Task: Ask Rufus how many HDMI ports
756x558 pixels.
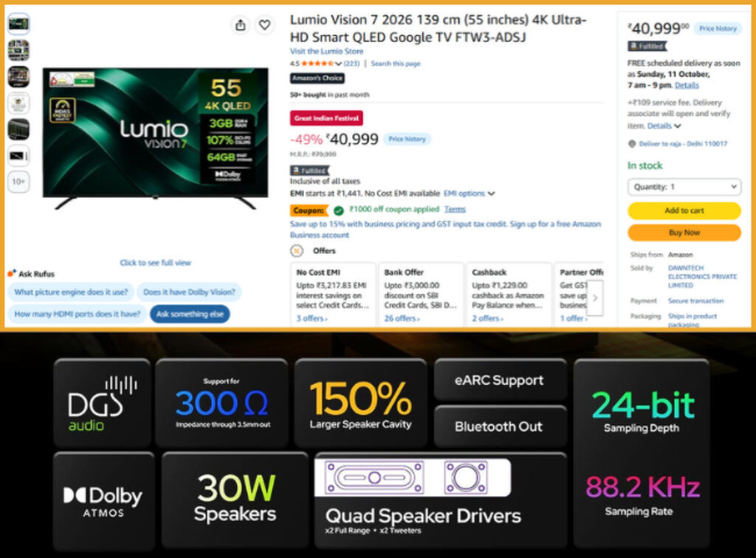Action: (77, 314)
